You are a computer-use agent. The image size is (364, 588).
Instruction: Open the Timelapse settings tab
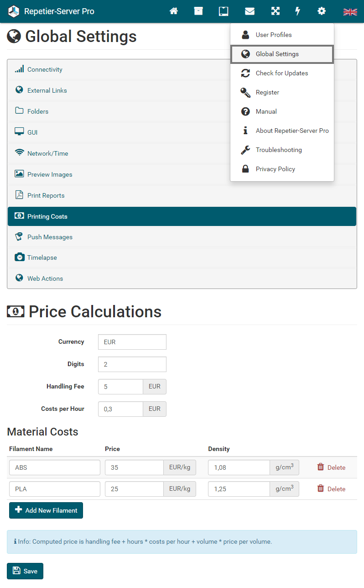pos(42,257)
